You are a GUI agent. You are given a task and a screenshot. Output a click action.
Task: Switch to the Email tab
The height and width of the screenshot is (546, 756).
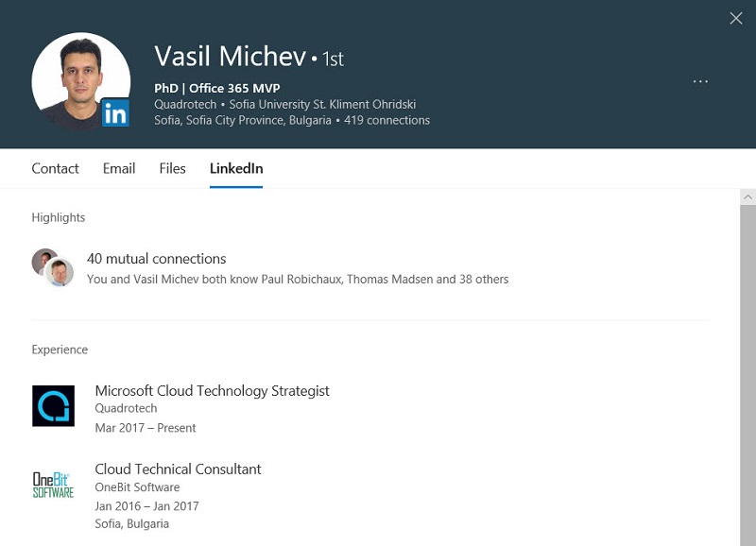(119, 168)
